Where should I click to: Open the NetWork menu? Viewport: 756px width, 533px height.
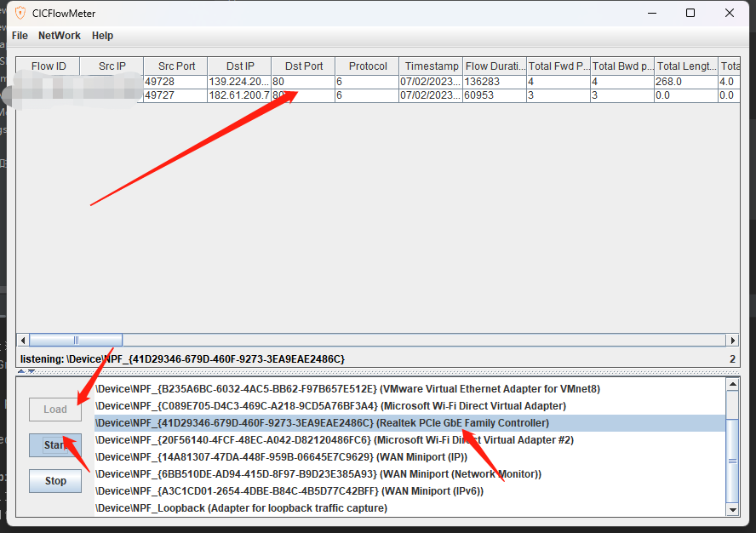click(59, 35)
